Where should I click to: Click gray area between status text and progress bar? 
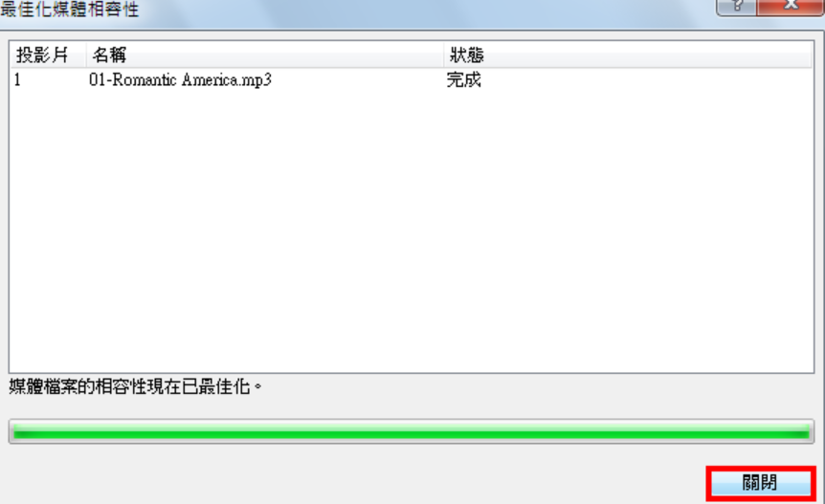pyautogui.click(x=412, y=408)
